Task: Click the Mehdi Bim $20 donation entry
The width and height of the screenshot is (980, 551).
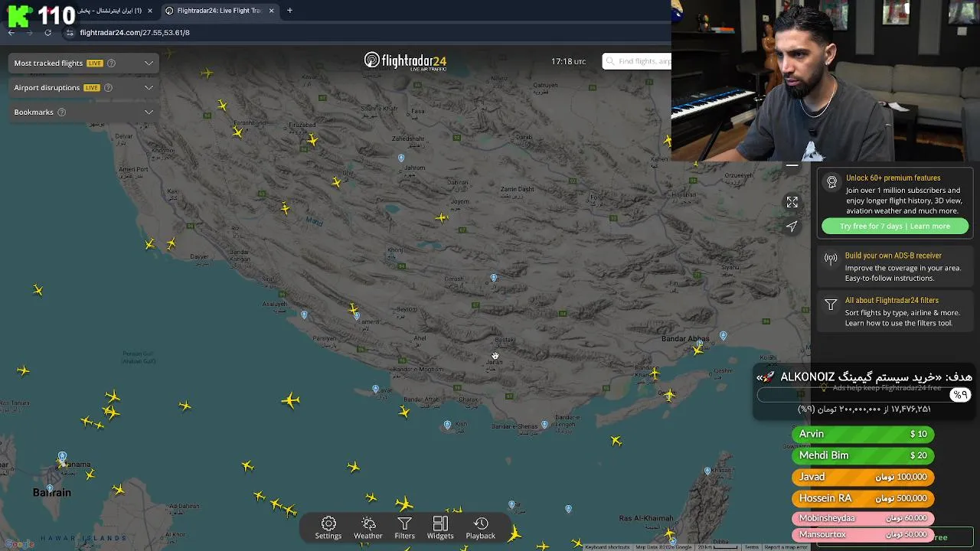Action: pos(863,455)
